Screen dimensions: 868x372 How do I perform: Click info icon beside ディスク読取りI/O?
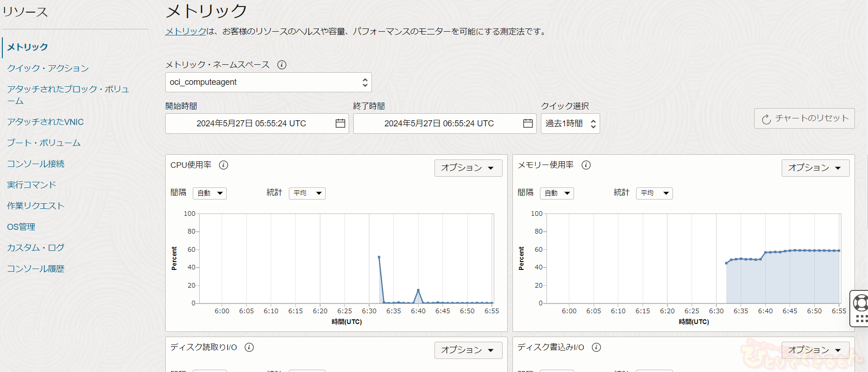pos(249,347)
